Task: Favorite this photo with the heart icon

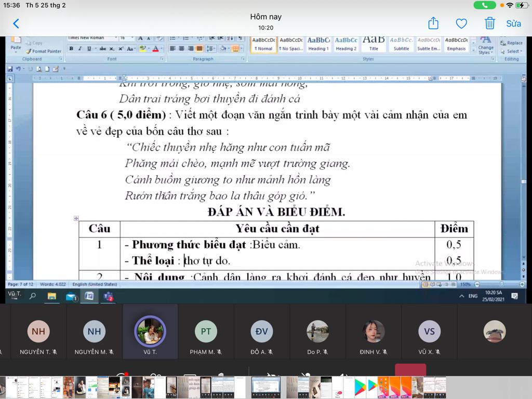Action: coord(461,23)
